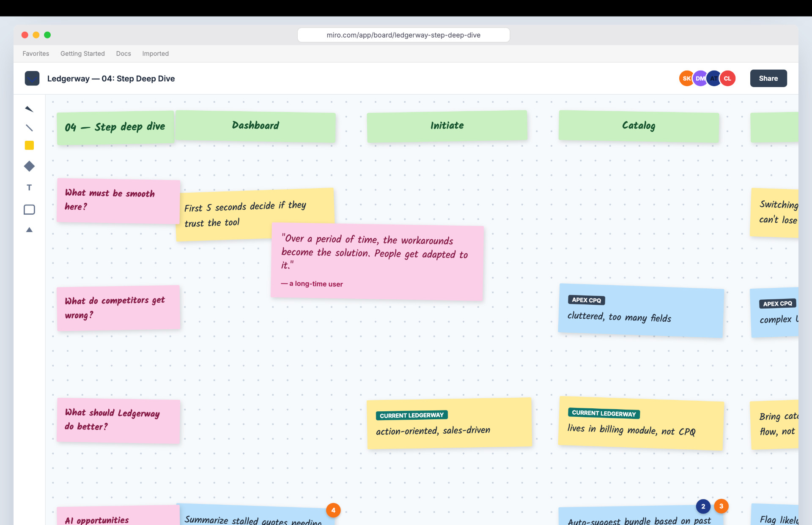The height and width of the screenshot is (525, 812).
Task: Select 'Summarize stalled quotes' note
Action: pyautogui.click(x=255, y=515)
